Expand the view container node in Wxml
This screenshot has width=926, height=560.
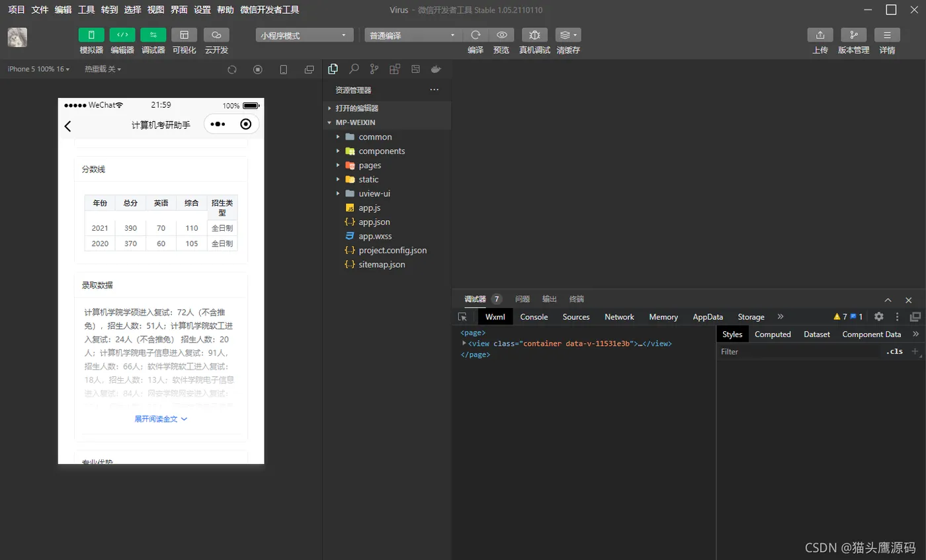coord(464,343)
